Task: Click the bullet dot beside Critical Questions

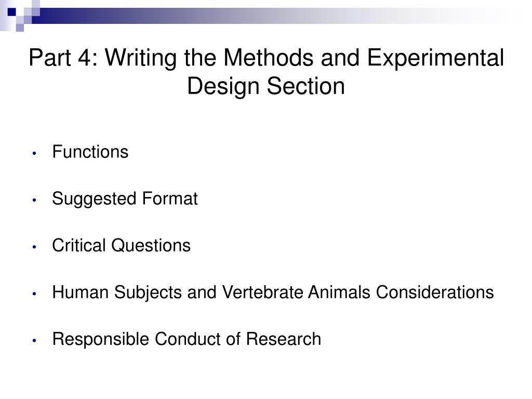Action: coord(34,247)
